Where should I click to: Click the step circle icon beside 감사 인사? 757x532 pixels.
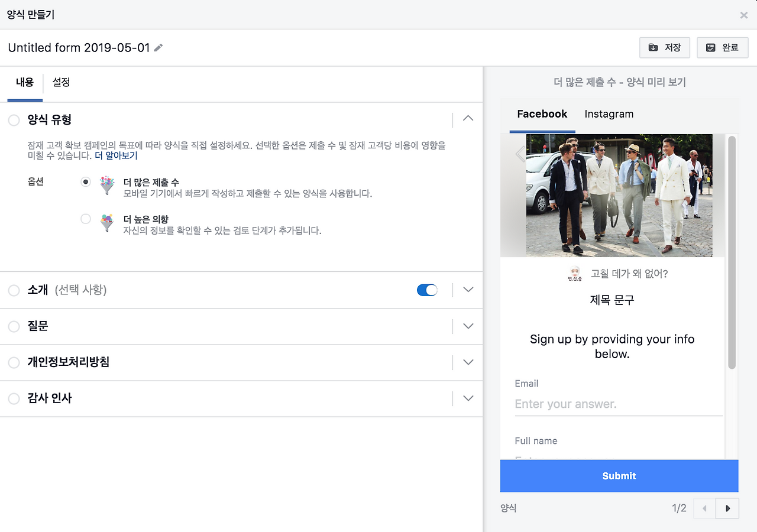(x=14, y=398)
